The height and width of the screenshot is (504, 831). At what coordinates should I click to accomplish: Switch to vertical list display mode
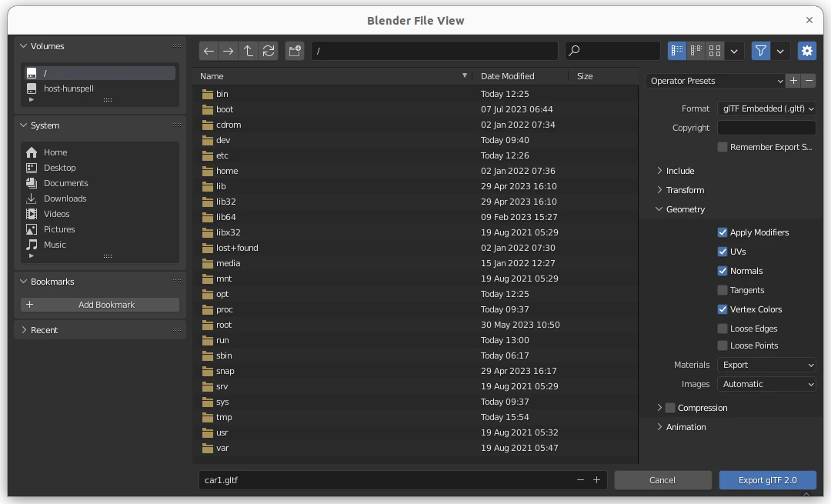(677, 51)
